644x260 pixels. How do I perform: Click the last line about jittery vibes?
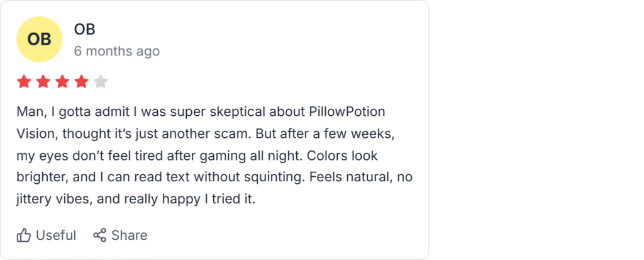(x=136, y=200)
